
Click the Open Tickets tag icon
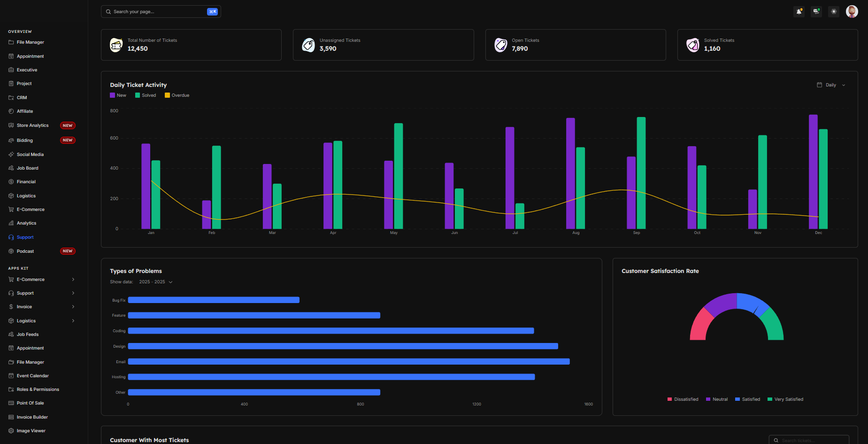tap(500, 45)
